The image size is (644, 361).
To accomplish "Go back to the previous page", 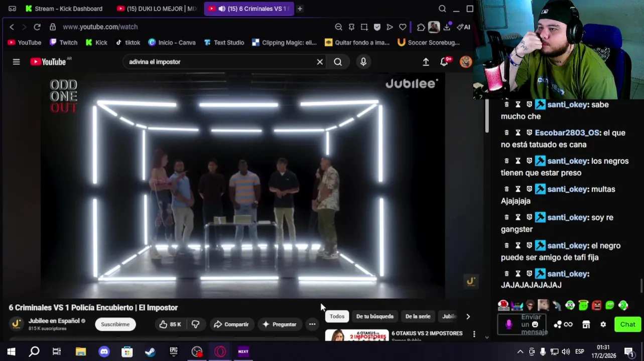I will (x=12, y=27).
